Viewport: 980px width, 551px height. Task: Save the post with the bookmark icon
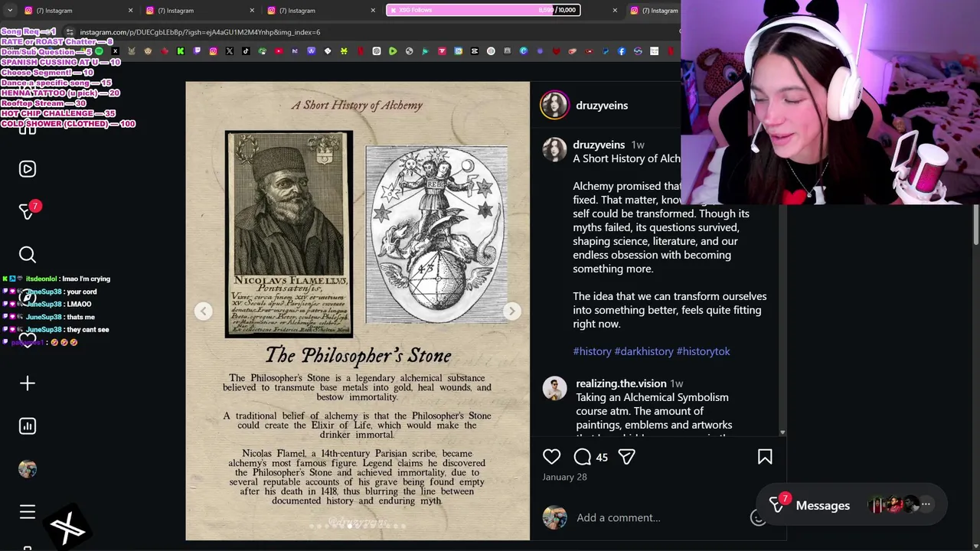coord(765,457)
